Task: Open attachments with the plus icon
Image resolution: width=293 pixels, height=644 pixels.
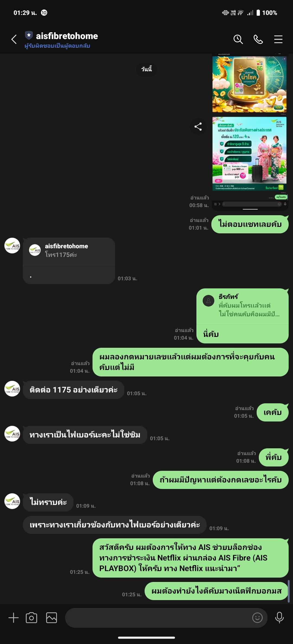Action: coord(14,618)
